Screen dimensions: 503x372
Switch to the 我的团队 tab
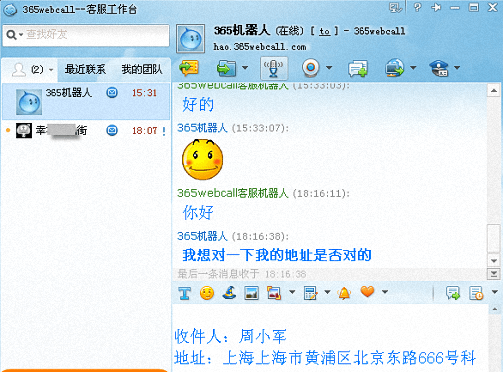[x=142, y=69]
